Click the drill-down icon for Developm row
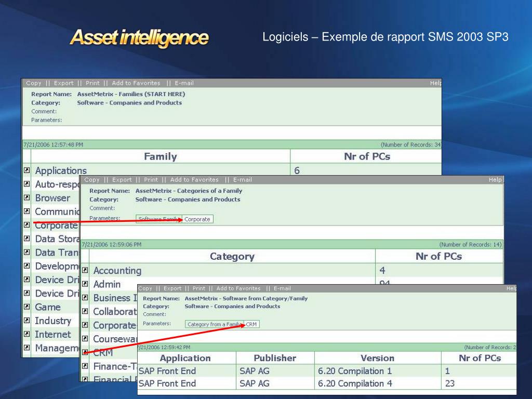Viewport: 532px width, 399px height. [x=27, y=265]
